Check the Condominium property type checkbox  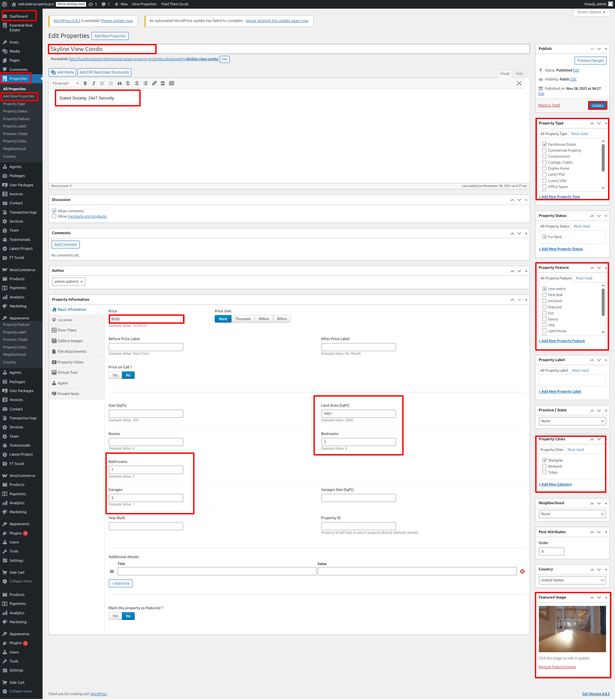pos(544,156)
